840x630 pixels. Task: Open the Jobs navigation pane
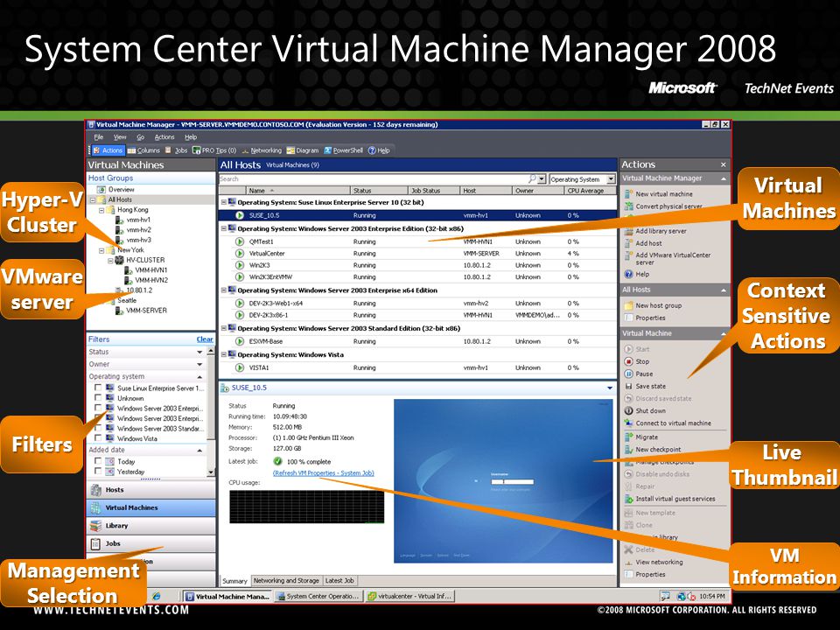coord(150,543)
